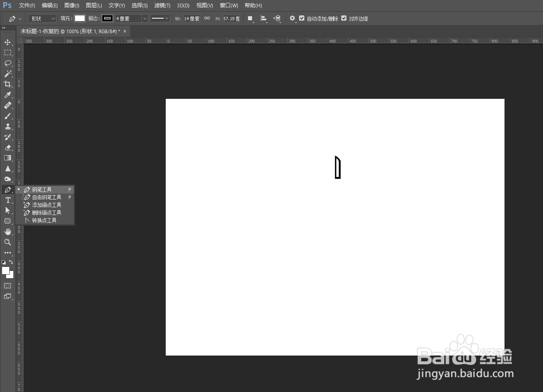Select the Path Selection tool
This screenshot has height=392, width=543.
8,211
